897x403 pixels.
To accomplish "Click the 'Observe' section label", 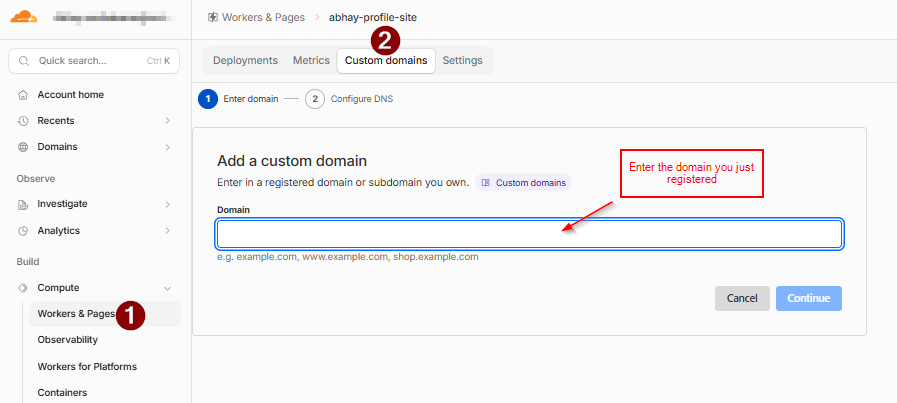I will (35, 179).
